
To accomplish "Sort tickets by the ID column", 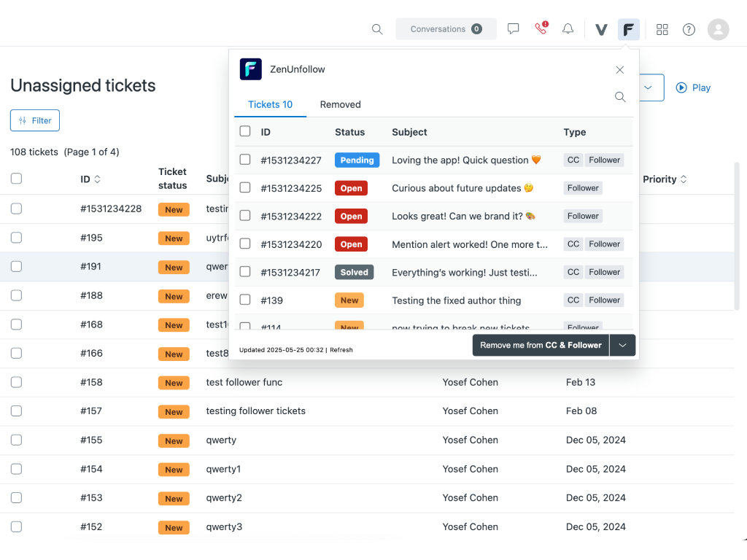I will coord(90,179).
